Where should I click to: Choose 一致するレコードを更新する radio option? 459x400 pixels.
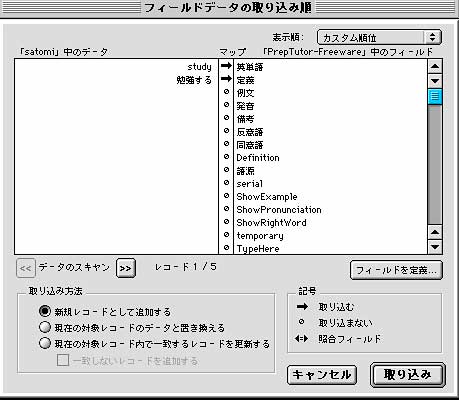pyautogui.click(x=45, y=343)
